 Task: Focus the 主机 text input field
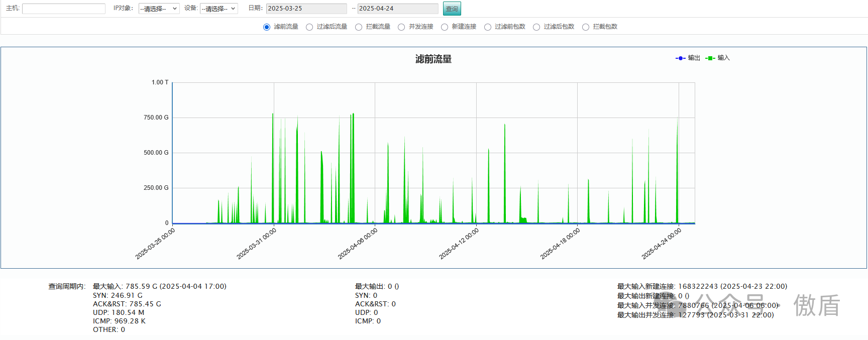64,9
